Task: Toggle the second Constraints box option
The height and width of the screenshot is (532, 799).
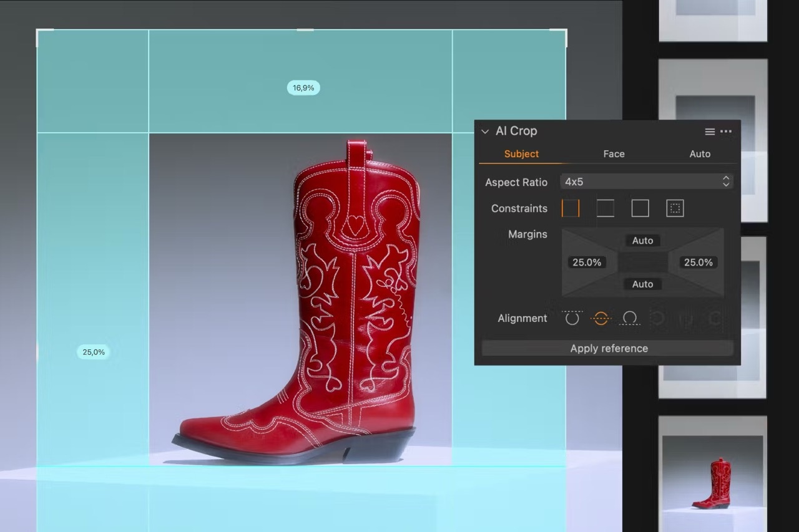Action: (x=605, y=208)
